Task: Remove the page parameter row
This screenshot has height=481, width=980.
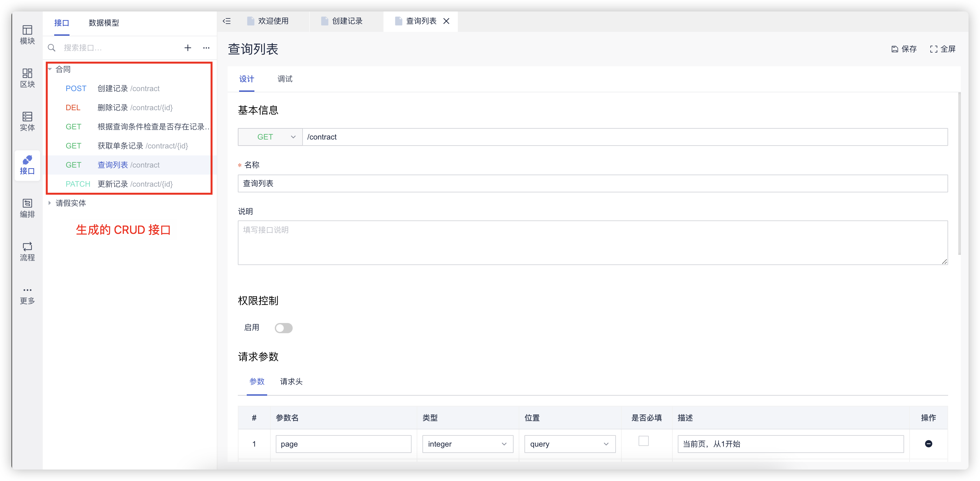Action: coord(928,444)
